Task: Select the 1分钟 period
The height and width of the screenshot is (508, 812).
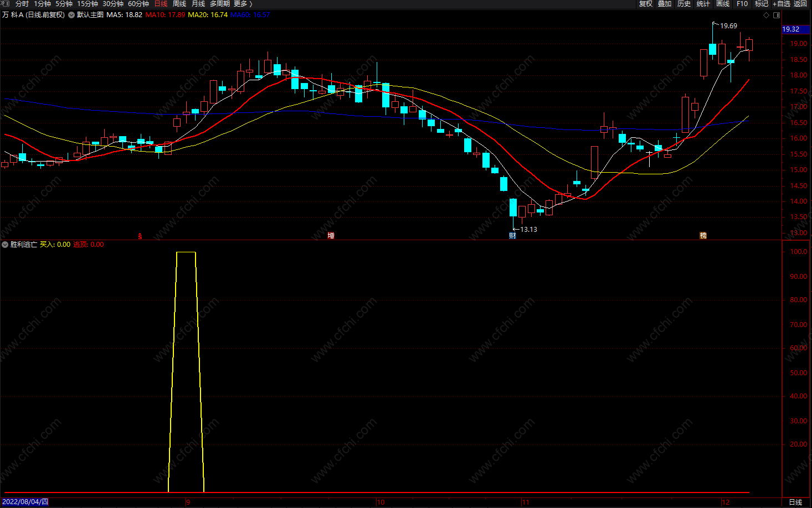Action: click(x=43, y=3)
